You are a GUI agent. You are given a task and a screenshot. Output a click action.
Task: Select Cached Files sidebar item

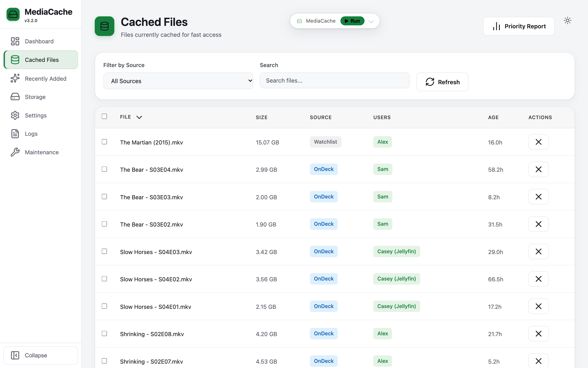click(x=41, y=60)
